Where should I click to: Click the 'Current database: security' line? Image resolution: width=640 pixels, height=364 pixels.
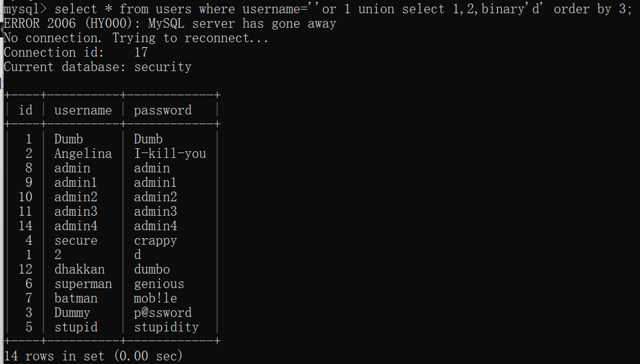tap(97, 67)
